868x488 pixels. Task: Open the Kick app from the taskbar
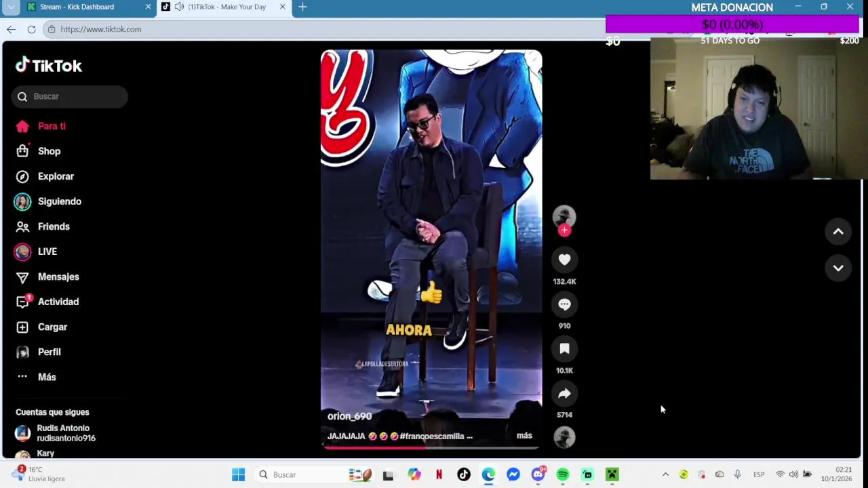click(587, 474)
